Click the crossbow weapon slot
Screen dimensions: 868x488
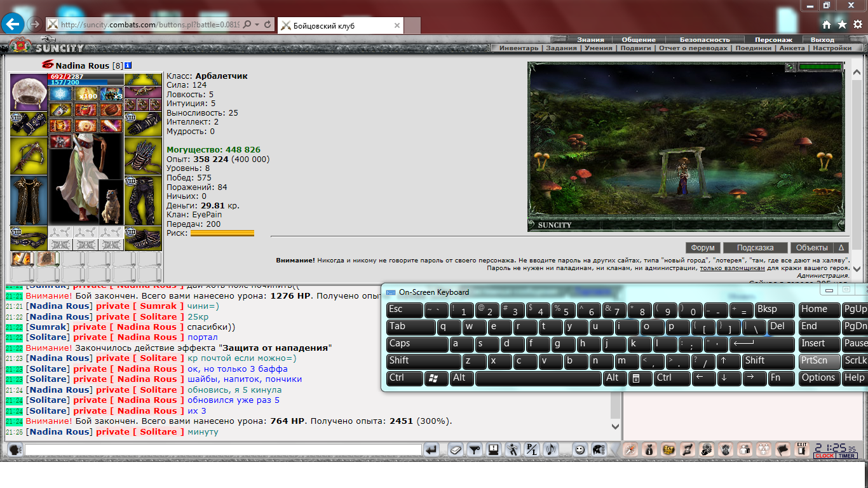tap(29, 156)
